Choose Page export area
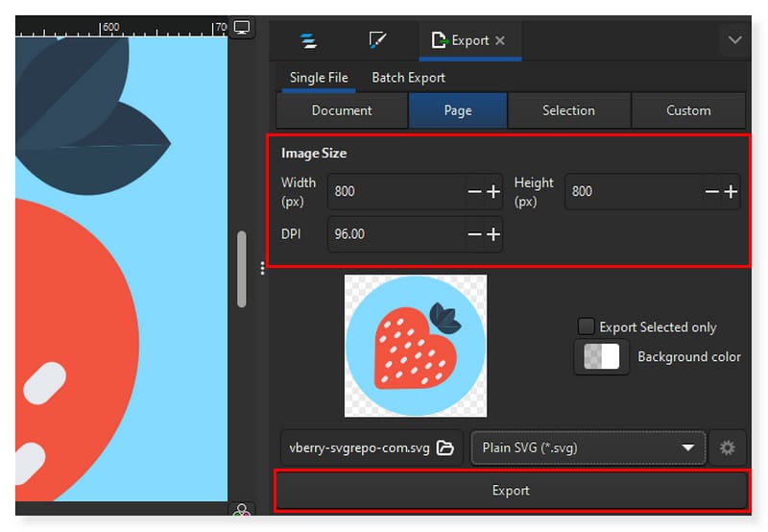Image resolution: width=768 pixels, height=532 pixels. coord(458,110)
